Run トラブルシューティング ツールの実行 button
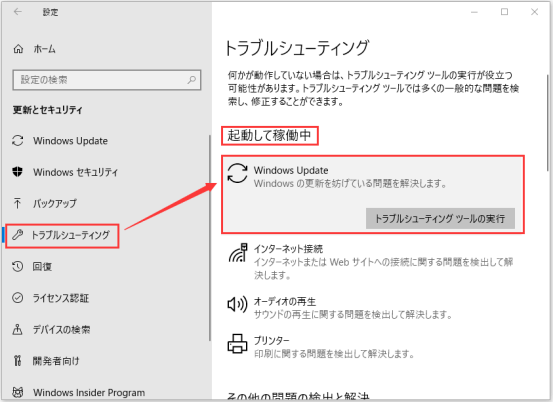553x403 pixels. (x=440, y=219)
